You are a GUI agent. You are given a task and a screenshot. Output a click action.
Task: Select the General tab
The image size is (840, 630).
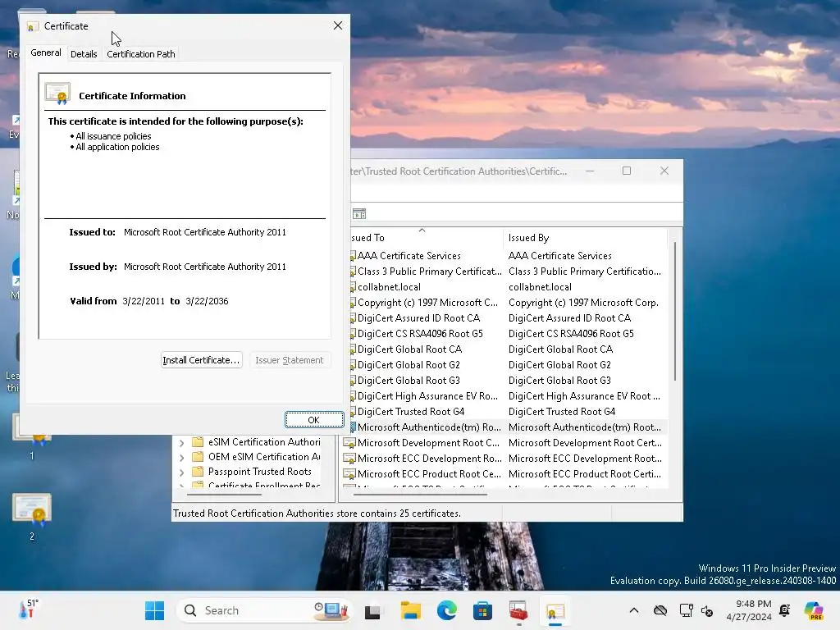[46, 52]
